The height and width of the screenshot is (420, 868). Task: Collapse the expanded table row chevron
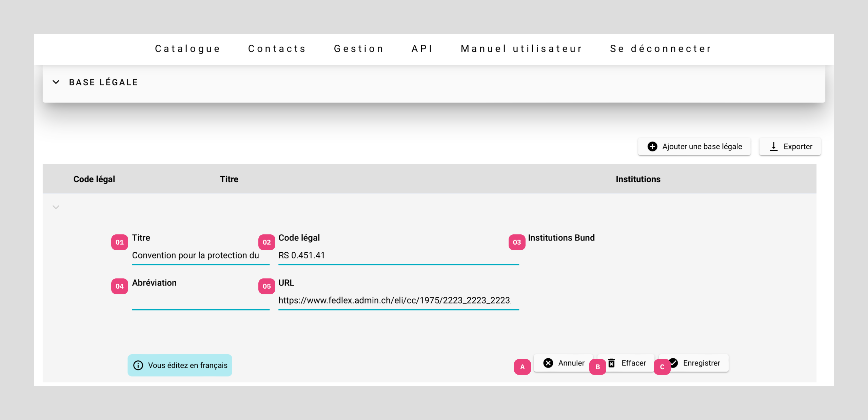click(56, 207)
